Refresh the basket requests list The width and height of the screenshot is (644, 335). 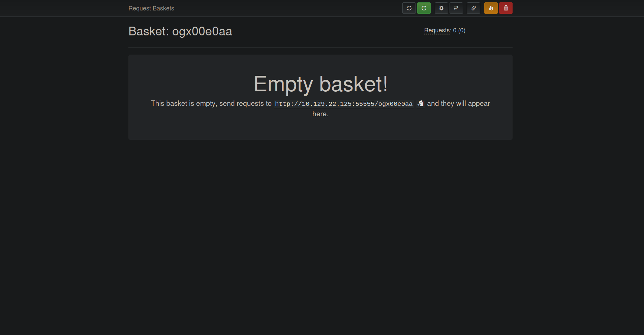point(409,8)
